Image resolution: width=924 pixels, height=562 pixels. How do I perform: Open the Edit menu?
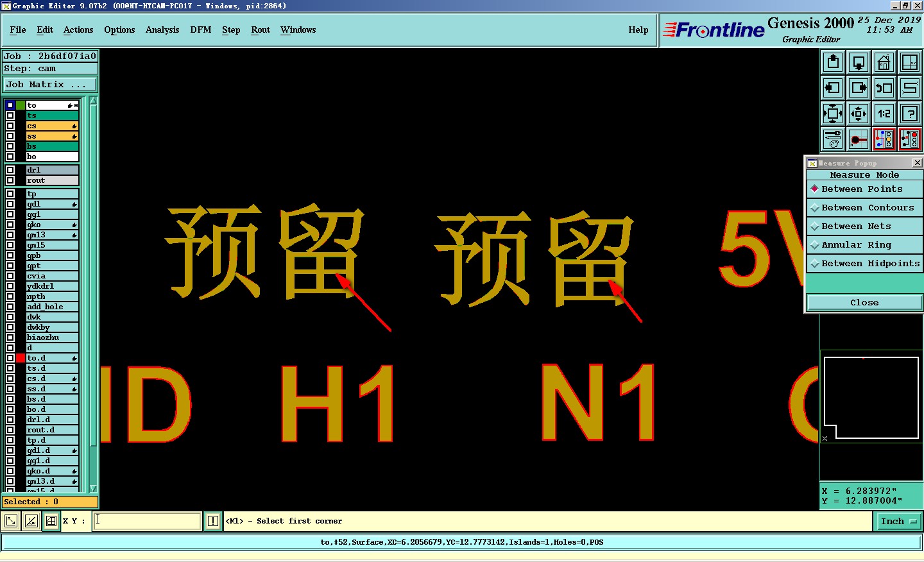(45, 30)
